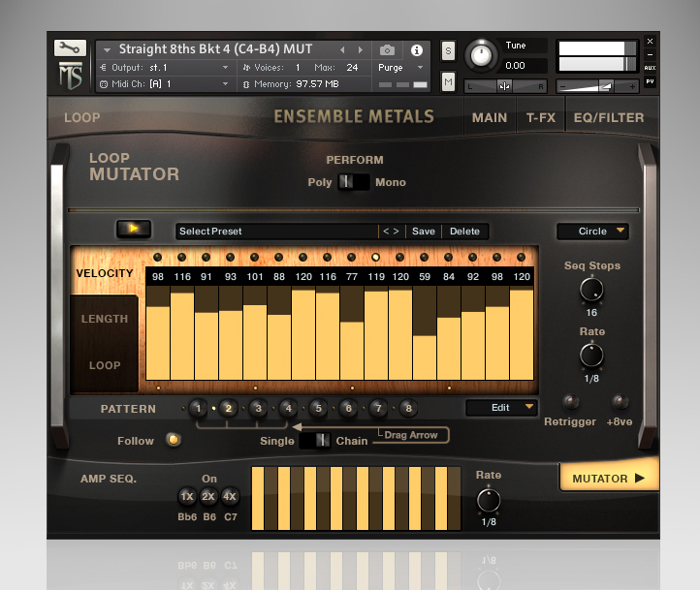Open the camera snapshot icon
The height and width of the screenshot is (590, 700).
[x=387, y=49]
